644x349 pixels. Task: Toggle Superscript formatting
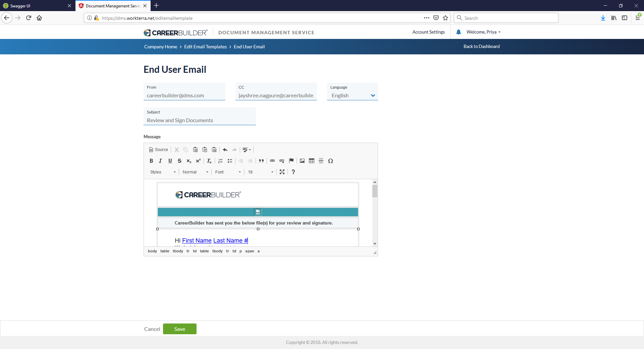(198, 161)
